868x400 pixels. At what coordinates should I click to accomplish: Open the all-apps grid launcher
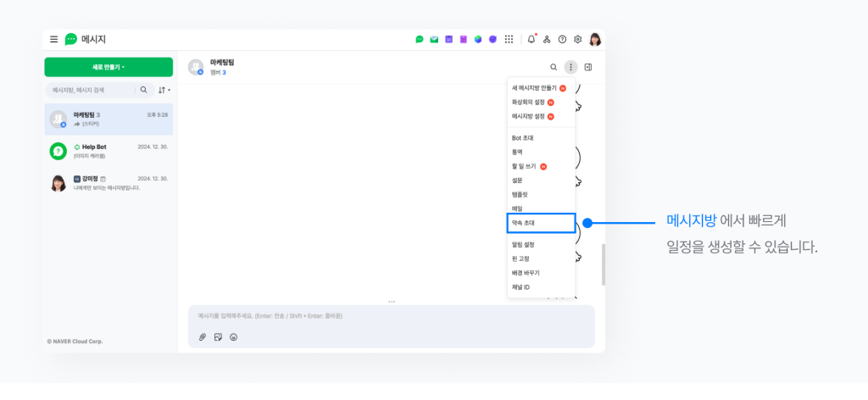(x=509, y=39)
